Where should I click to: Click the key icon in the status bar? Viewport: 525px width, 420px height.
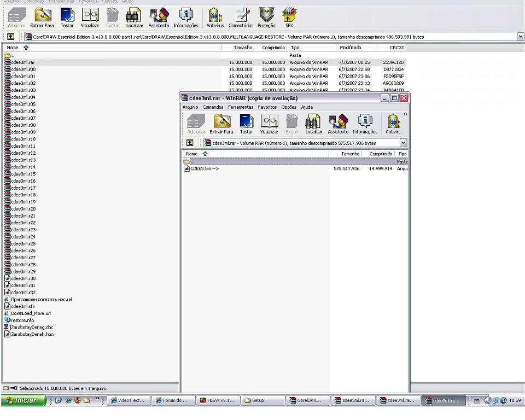point(14,388)
